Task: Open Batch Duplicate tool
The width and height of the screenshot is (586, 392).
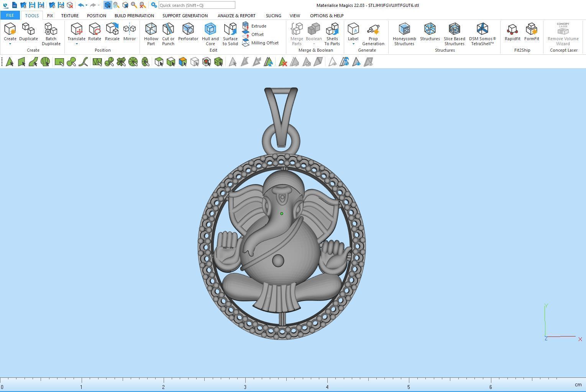Action: click(51, 34)
